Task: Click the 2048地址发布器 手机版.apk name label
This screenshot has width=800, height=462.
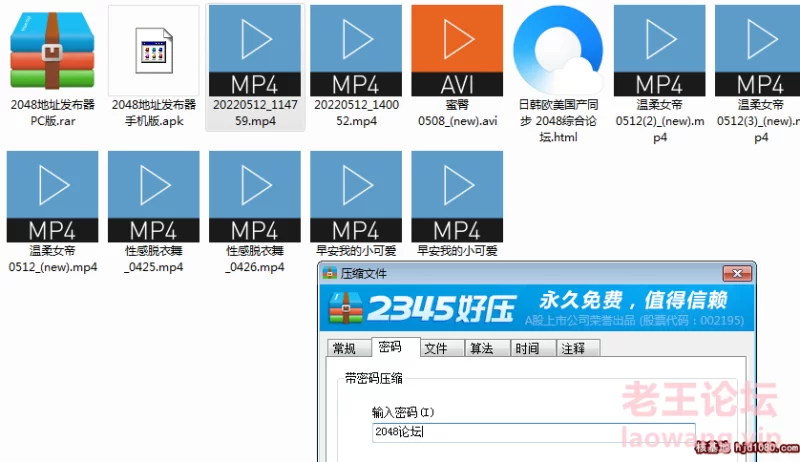Action: point(154,113)
